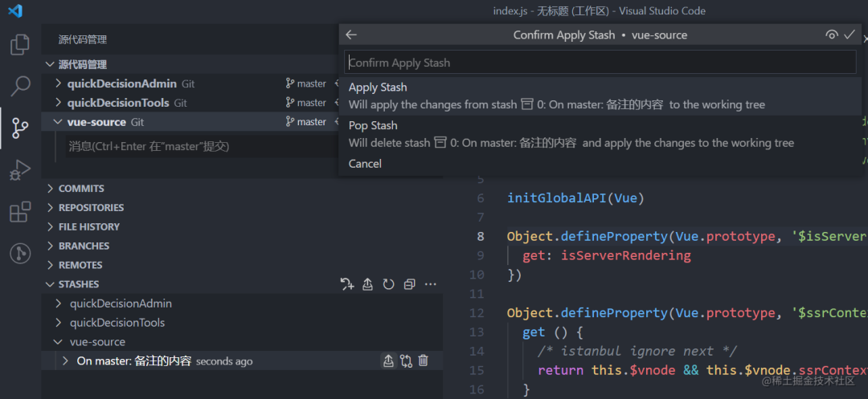Expand the 'On master: 备注的内容' stash entry

pos(65,361)
